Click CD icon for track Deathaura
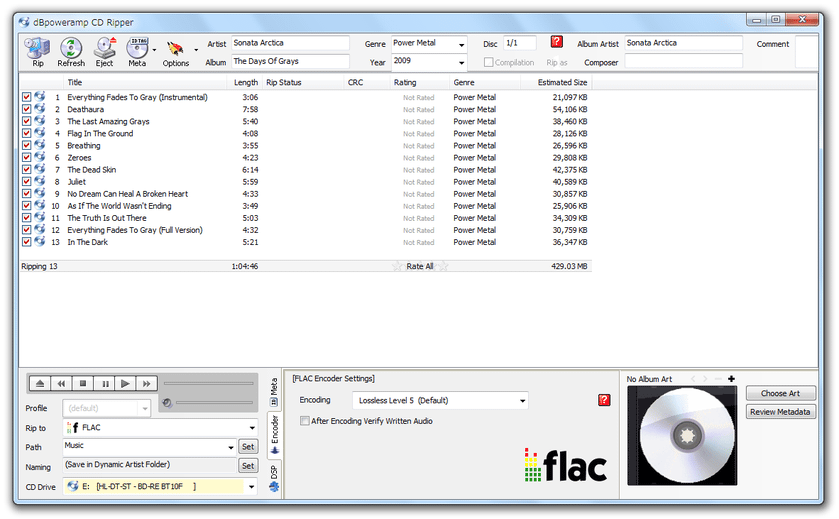 click(x=40, y=109)
